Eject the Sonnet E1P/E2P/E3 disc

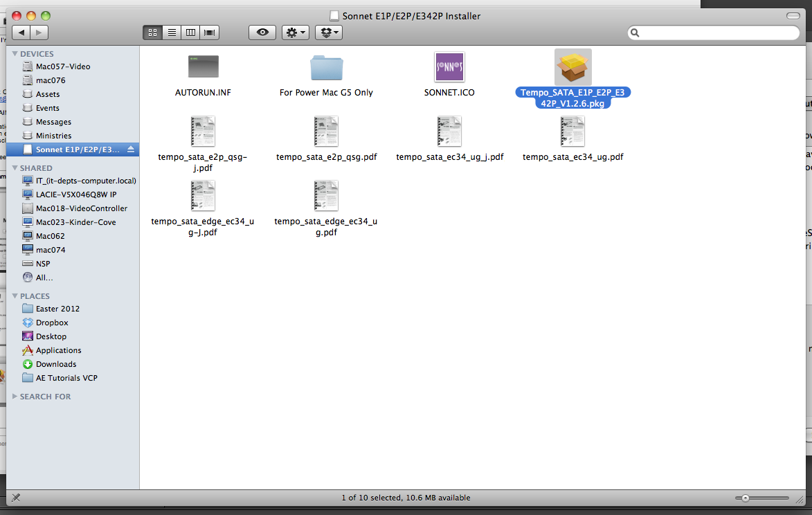click(x=131, y=150)
